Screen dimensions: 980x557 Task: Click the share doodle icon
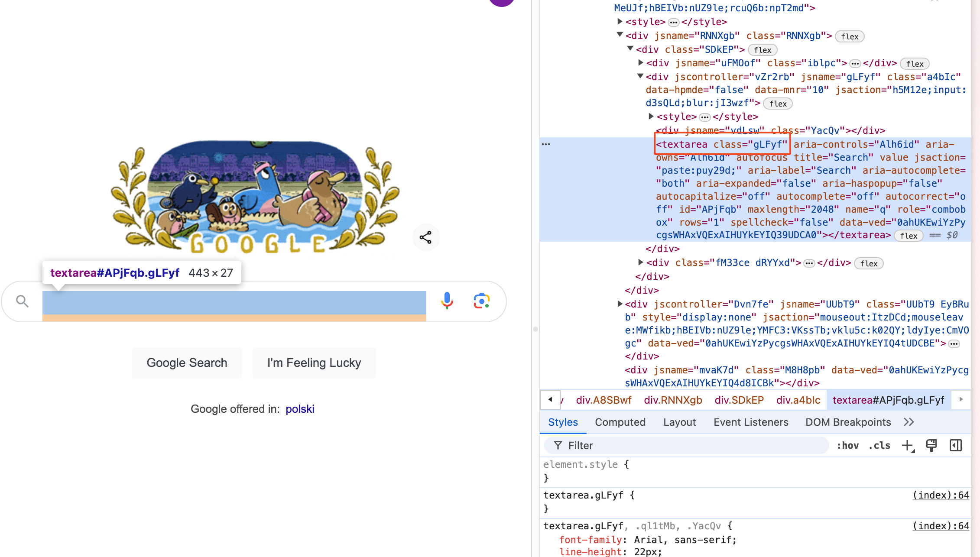click(426, 237)
